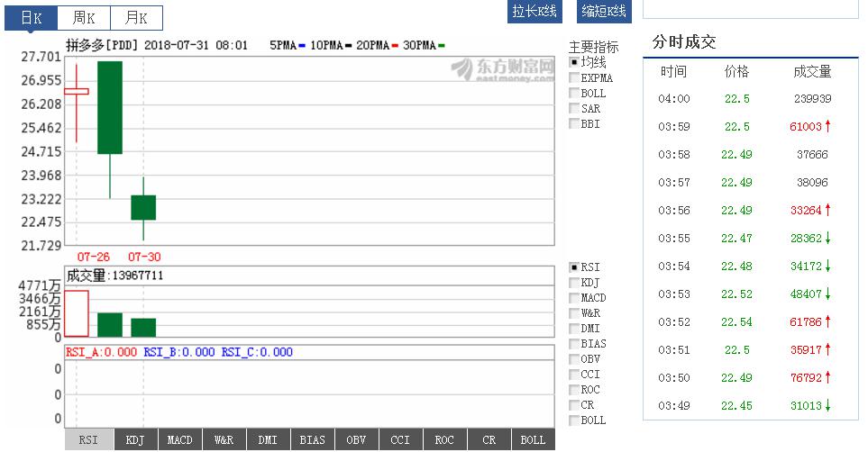Click the 07-26 red hollow candlestick
This screenshot has width=868, height=452.
77,91
